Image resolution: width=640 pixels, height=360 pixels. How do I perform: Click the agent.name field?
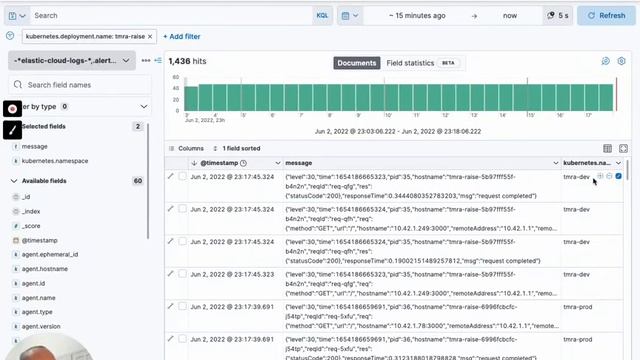point(38,298)
